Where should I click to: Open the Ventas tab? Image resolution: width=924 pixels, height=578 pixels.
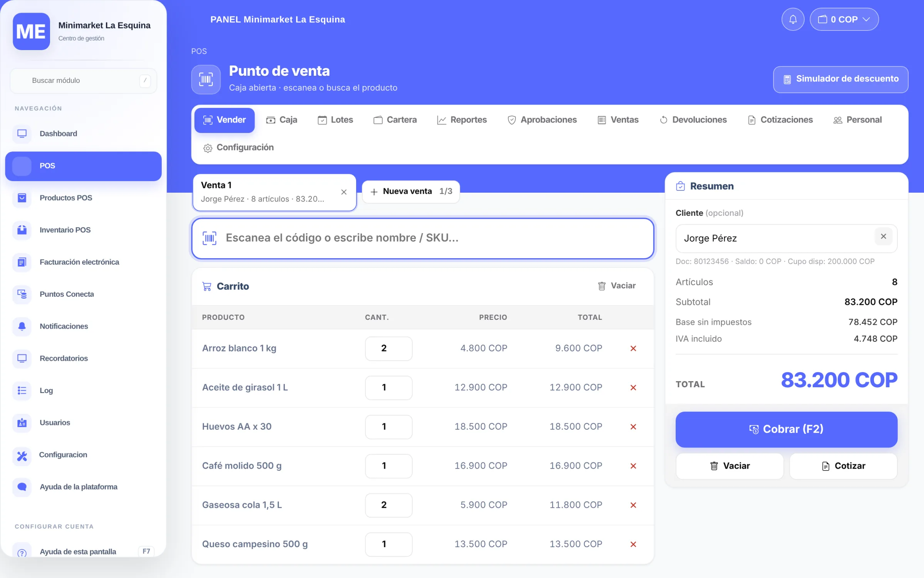tap(618, 120)
